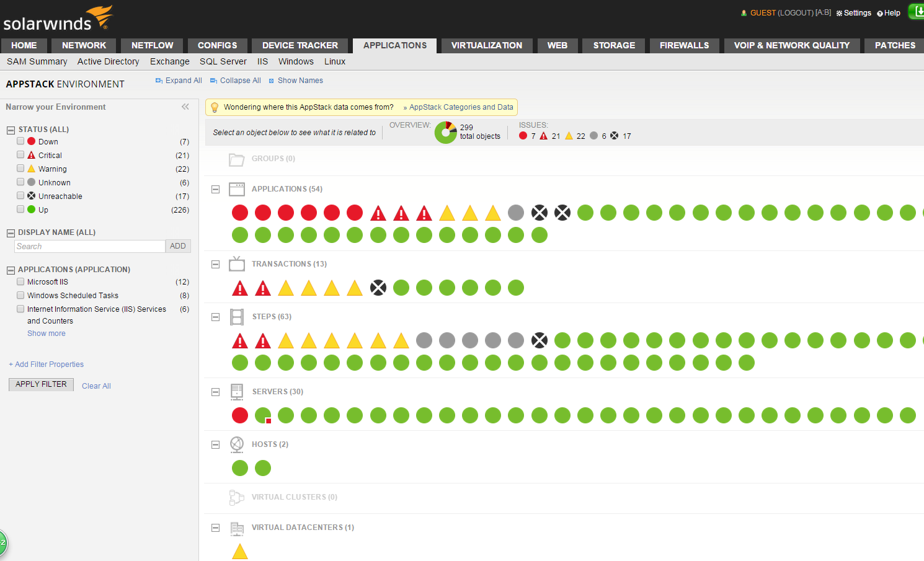The width and height of the screenshot is (924, 561).
Task: Click the Servers icon
Action: tap(236, 392)
